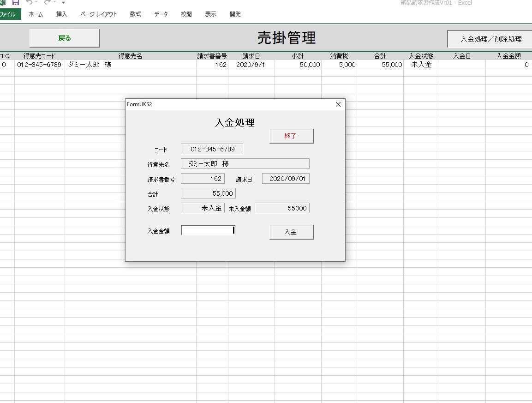The image size is (532, 403).
Task: Switch to the ホーム ribbon tab
Action: point(36,14)
